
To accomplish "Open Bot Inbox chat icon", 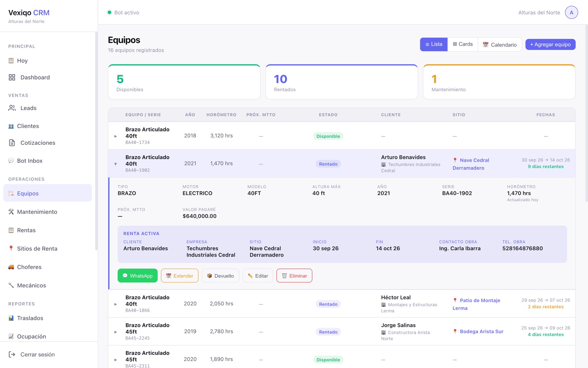I will coord(11,161).
